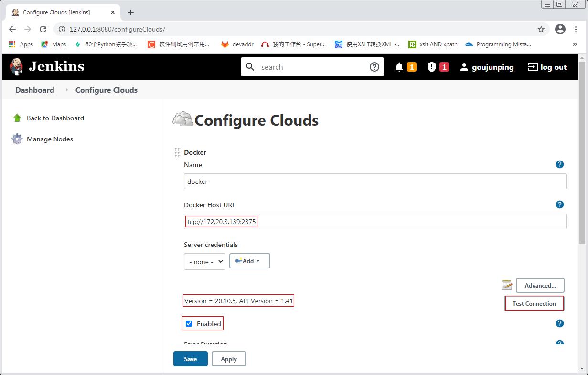Show help for the Name field
The width and height of the screenshot is (588, 375).
(560, 164)
